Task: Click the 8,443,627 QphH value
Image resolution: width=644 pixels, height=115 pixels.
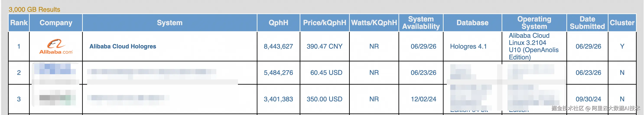Action: click(278, 46)
